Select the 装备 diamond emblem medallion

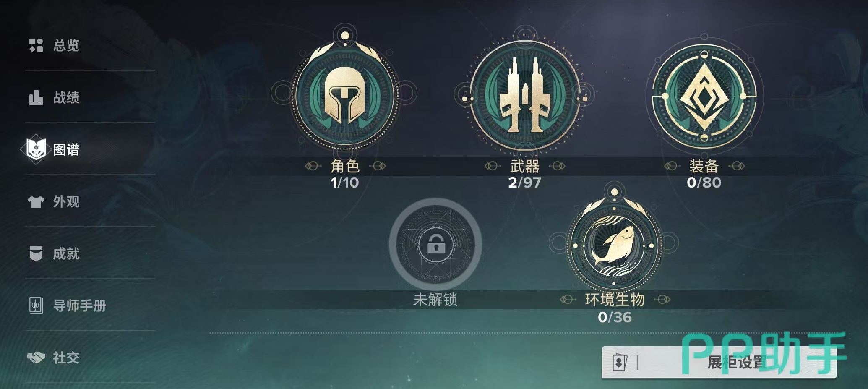click(x=704, y=96)
